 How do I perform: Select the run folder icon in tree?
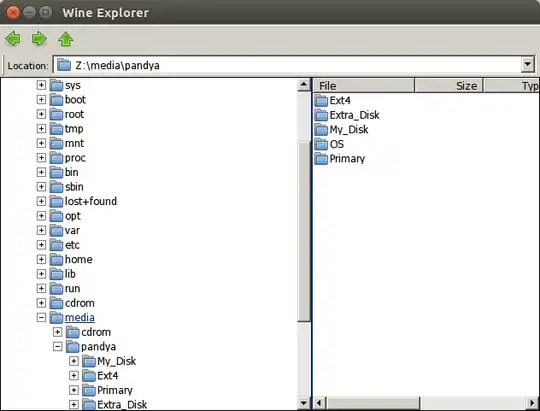(56, 288)
